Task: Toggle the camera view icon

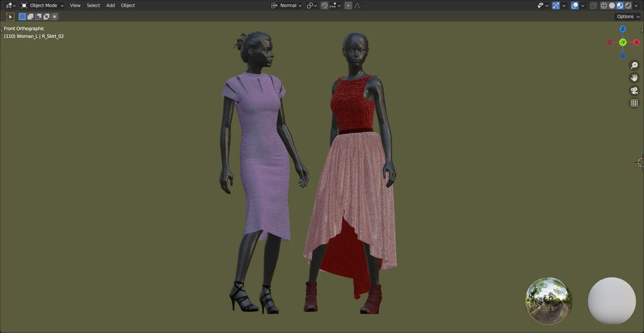Action: (x=634, y=91)
